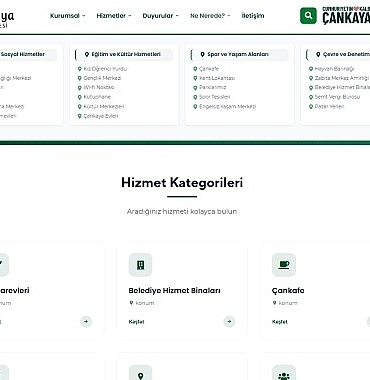The height and width of the screenshot is (380, 370).
Task: Click Keşfet on Çankafe card
Action: [280, 322]
